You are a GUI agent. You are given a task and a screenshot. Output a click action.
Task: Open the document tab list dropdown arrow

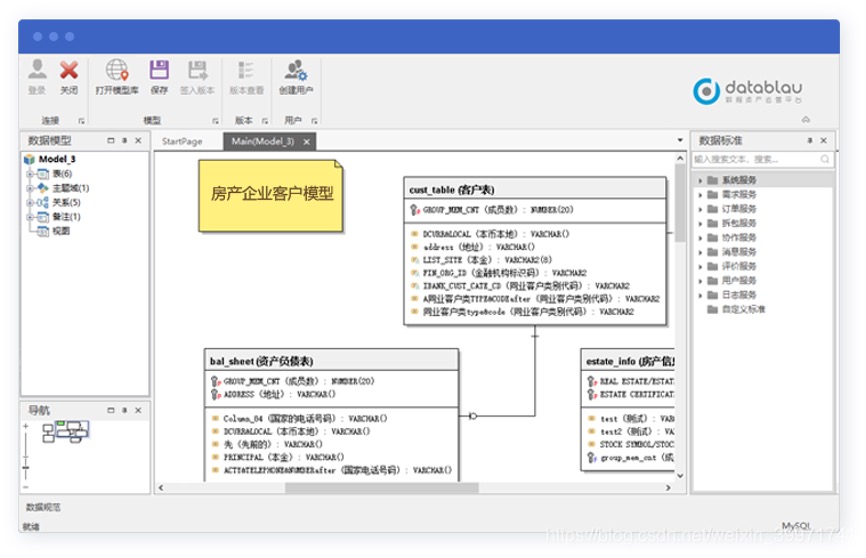tap(680, 140)
